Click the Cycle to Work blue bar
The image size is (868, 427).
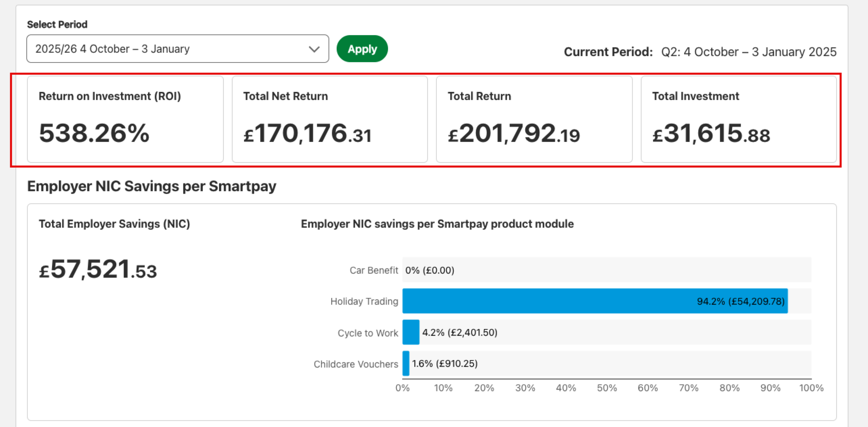pos(411,332)
